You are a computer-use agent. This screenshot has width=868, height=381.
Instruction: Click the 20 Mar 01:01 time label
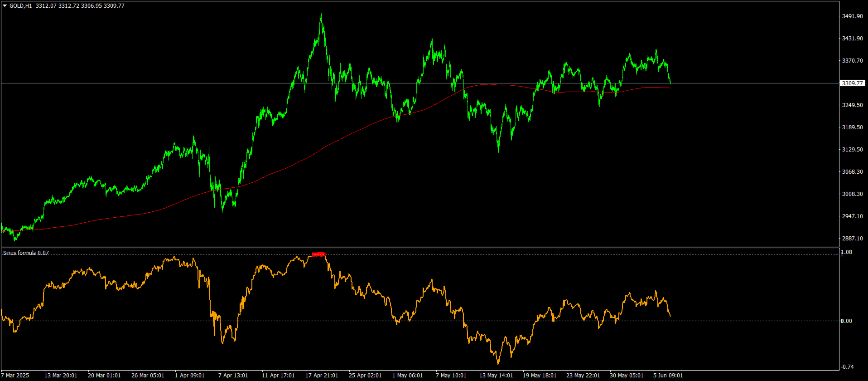104,376
